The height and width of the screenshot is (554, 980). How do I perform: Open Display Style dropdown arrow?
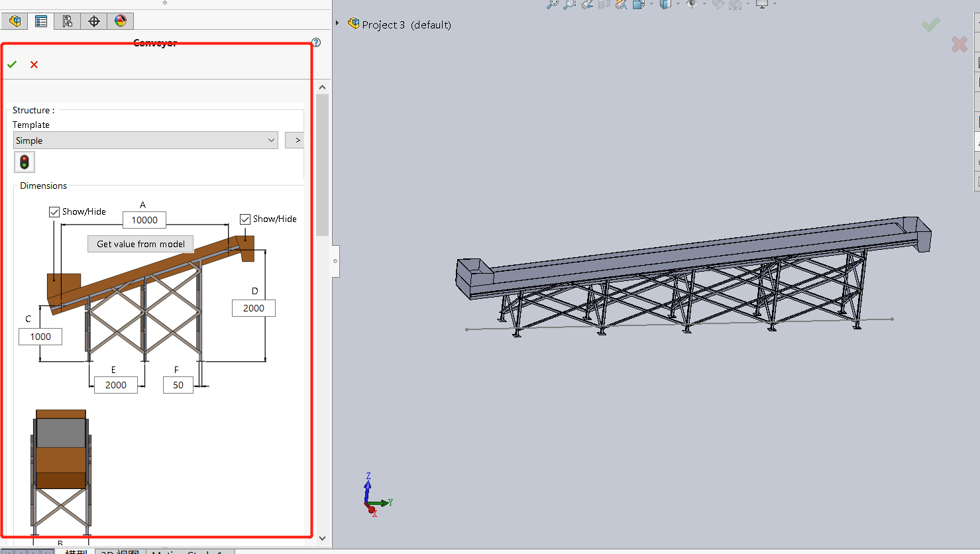(x=678, y=4)
